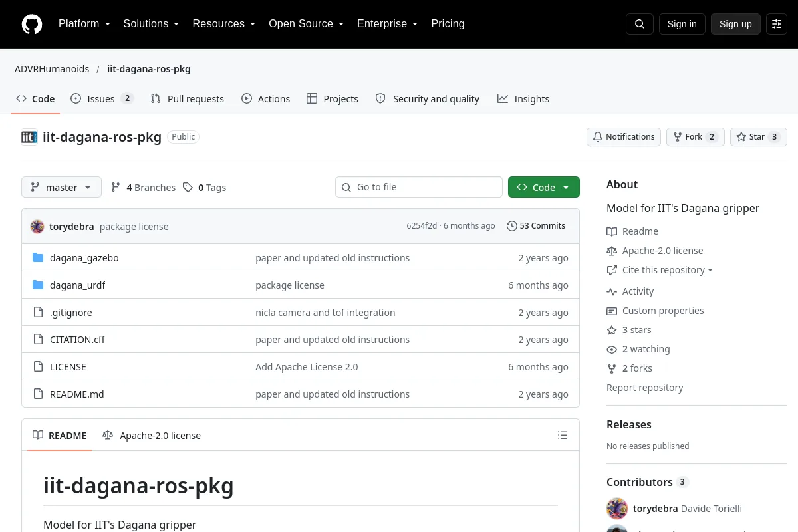
Task: Fork the repository
Action: pos(695,137)
